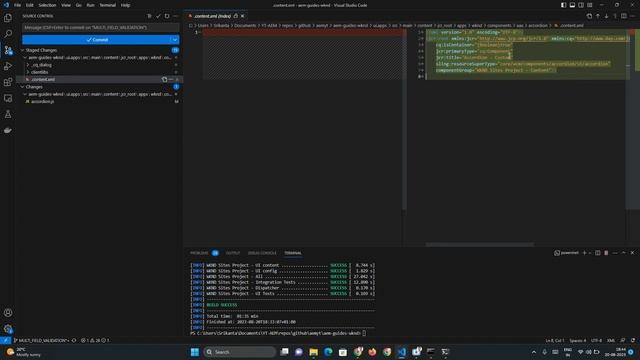Click the customize layout icon in title bar
The image size is (640, 360).
(590, 5)
